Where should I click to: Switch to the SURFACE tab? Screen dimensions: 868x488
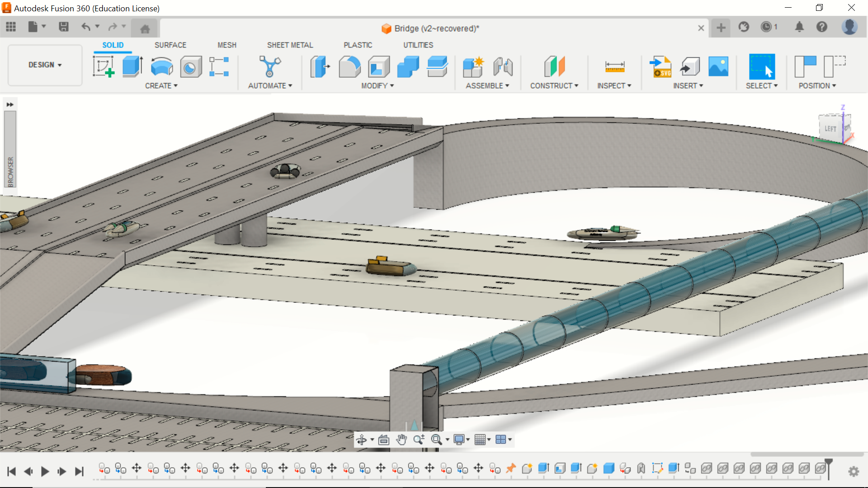tap(170, 45)
